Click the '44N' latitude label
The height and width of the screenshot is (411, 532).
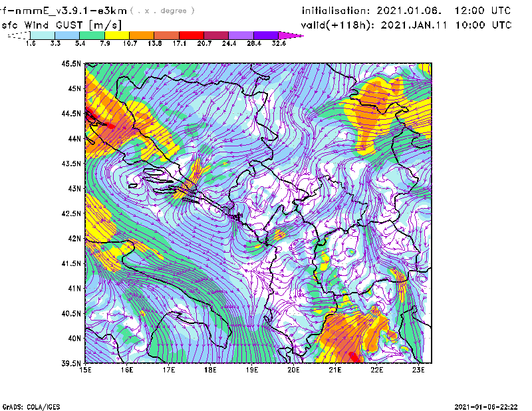[x=74, y=138]
